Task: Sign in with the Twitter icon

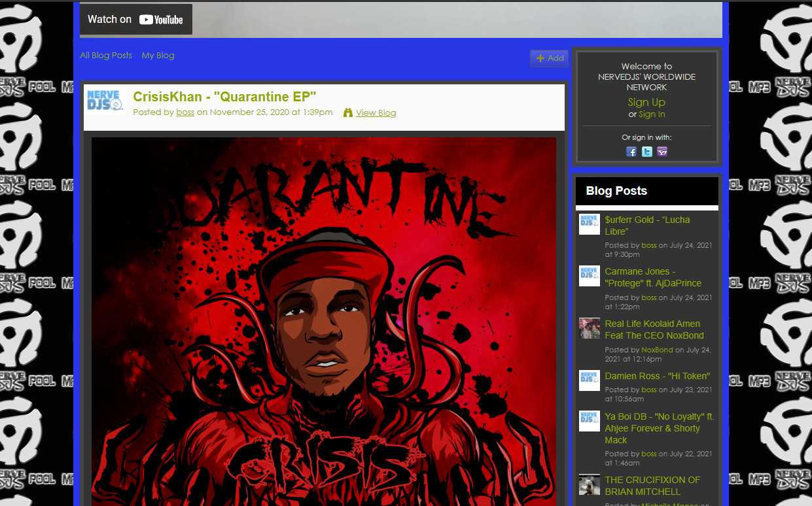Action: 647,152
